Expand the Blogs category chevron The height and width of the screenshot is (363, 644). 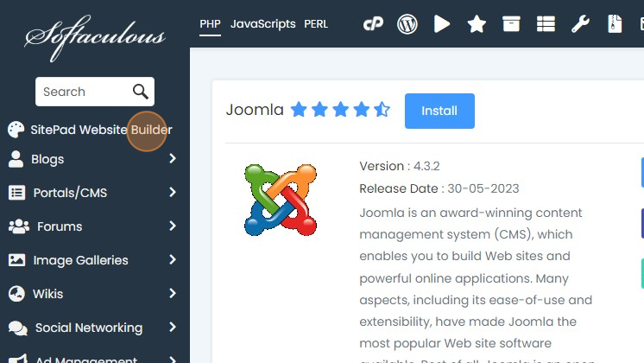[173, 159]
